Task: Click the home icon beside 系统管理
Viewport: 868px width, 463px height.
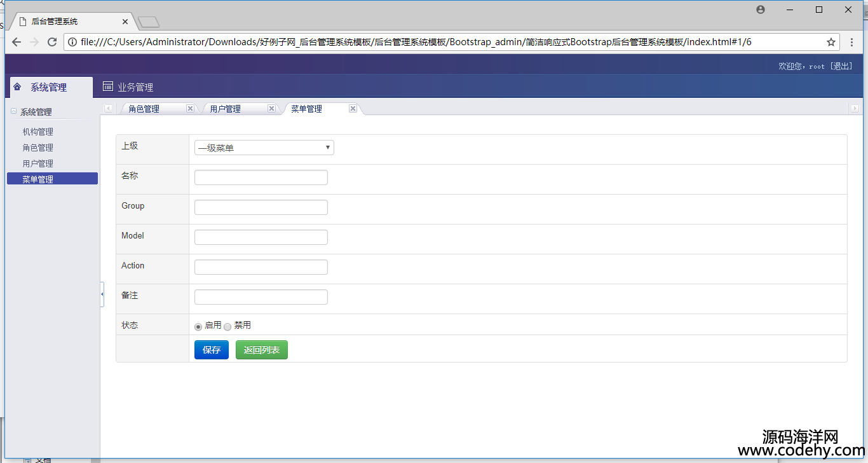Action: click(x=17, y=87)
